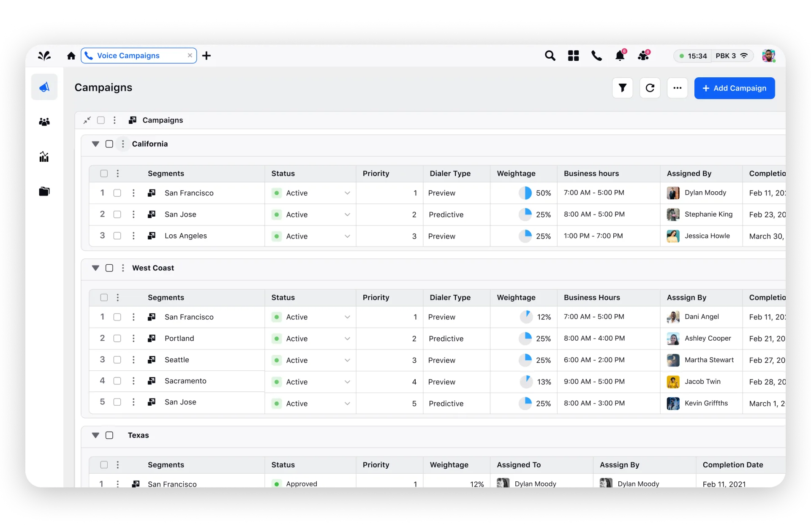The image size is (811, 532).
Task: Select the Campaigns megaphone icon in sidebar
Action: tap(44, 87)
